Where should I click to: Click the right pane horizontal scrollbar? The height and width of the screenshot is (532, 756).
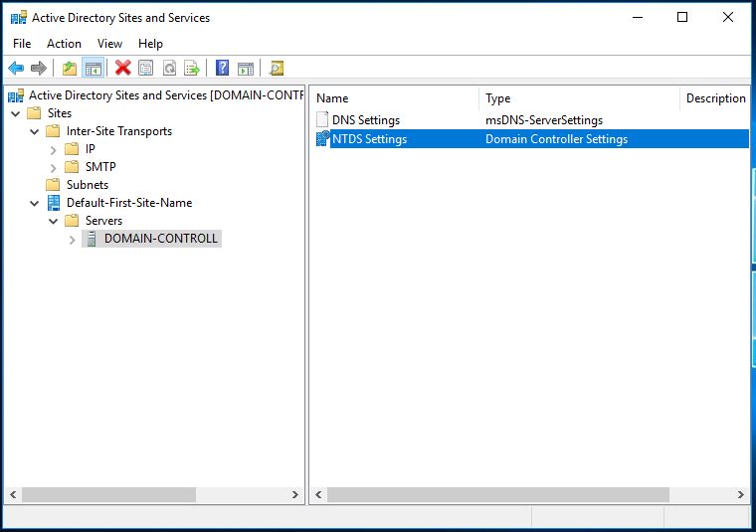pyautogui.click(x=497, y=494)
